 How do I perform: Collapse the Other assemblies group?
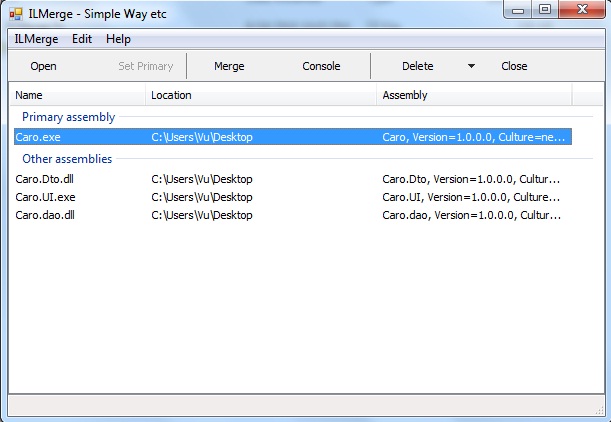pyautogui.click(x=67, y=159)
